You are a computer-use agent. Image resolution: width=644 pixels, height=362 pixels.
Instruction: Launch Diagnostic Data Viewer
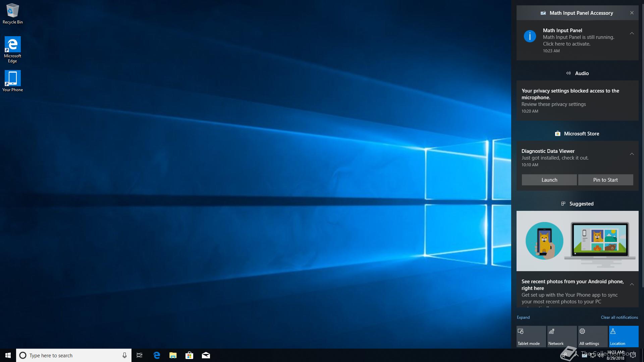click(549, 180)
